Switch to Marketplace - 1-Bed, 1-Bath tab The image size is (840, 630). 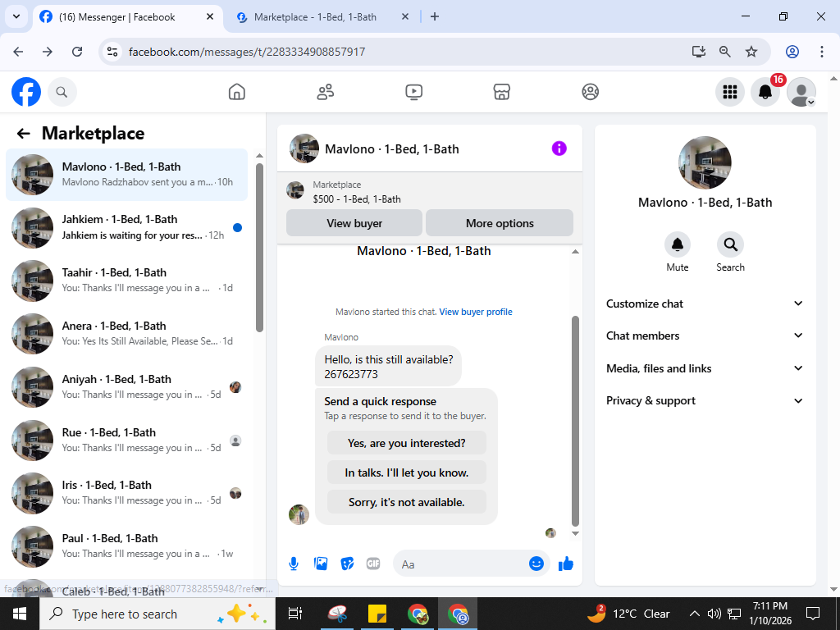pos(315,17)
